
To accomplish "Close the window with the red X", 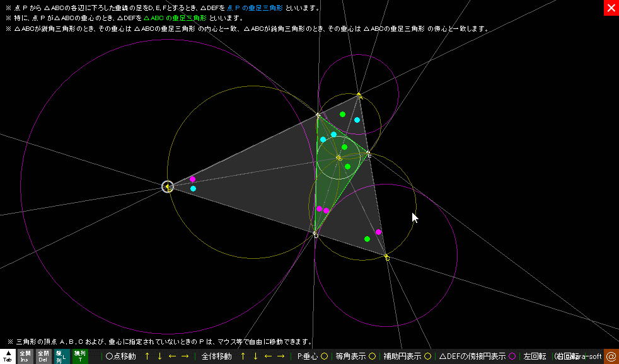I will (611, 8).
